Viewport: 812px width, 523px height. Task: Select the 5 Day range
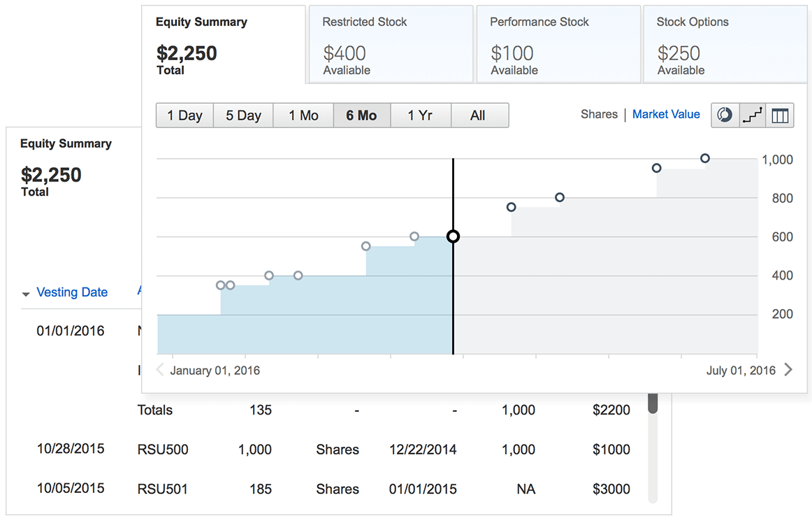click(243, 115)
